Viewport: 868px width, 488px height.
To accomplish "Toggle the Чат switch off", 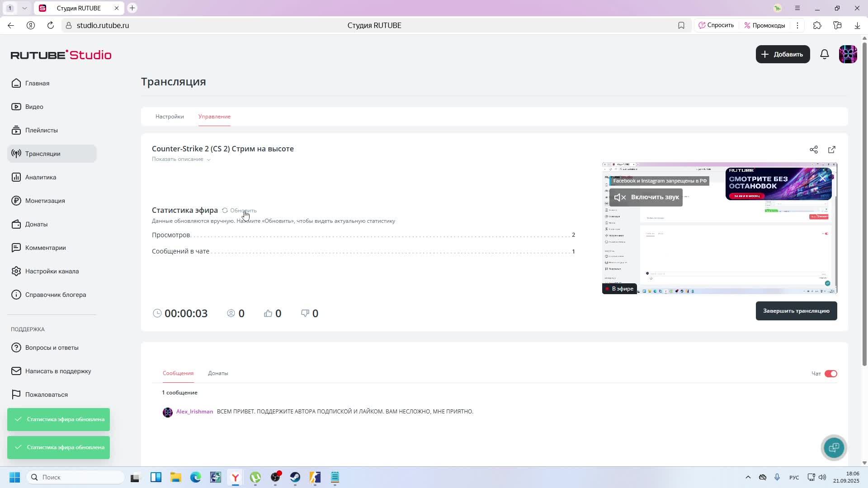I will coord(830,374).
